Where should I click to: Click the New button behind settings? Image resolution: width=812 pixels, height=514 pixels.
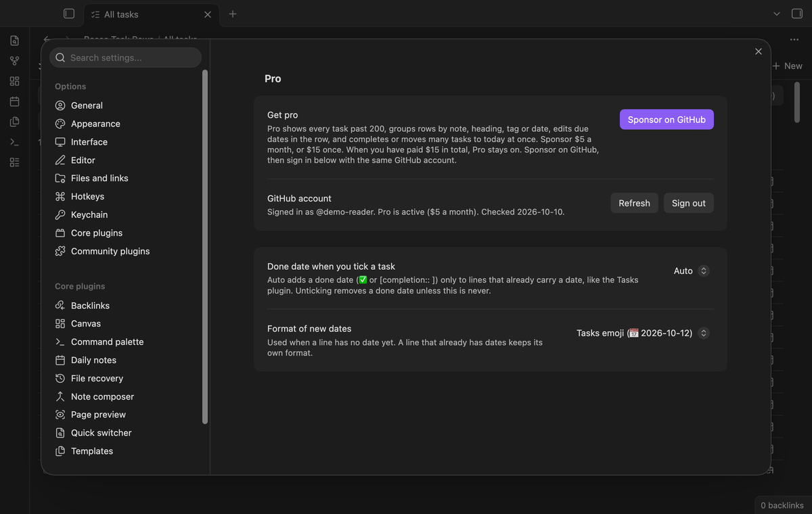(788, 66)
